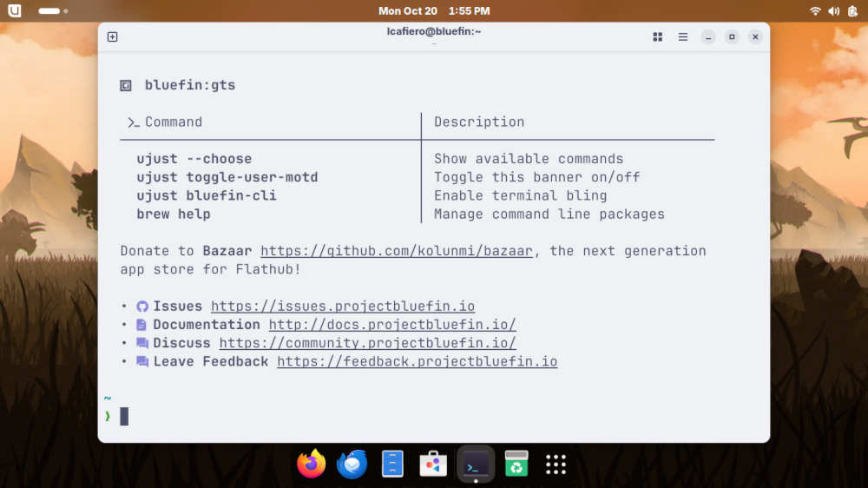
Task: Open the Bazaar app store dock icon
Action: point(434,465)
